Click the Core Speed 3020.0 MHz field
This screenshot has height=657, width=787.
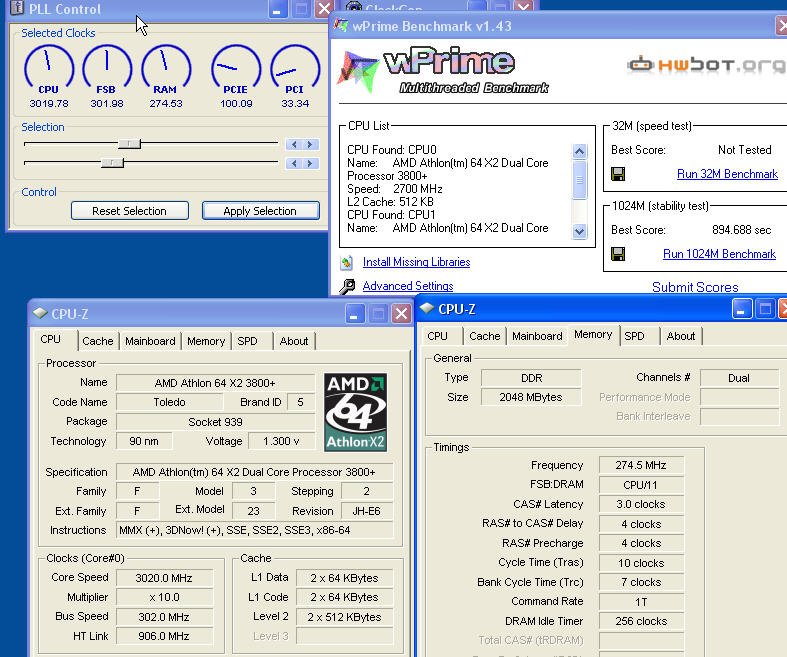pos(164,578)
